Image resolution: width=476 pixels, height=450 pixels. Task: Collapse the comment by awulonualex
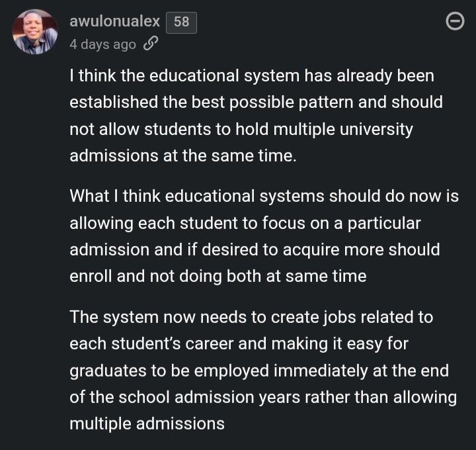tap(455, 22)
